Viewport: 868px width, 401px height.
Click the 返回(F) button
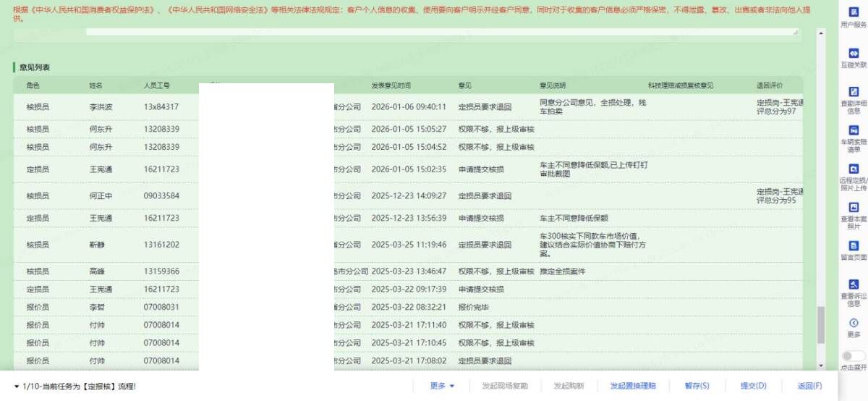coord(809,386)
